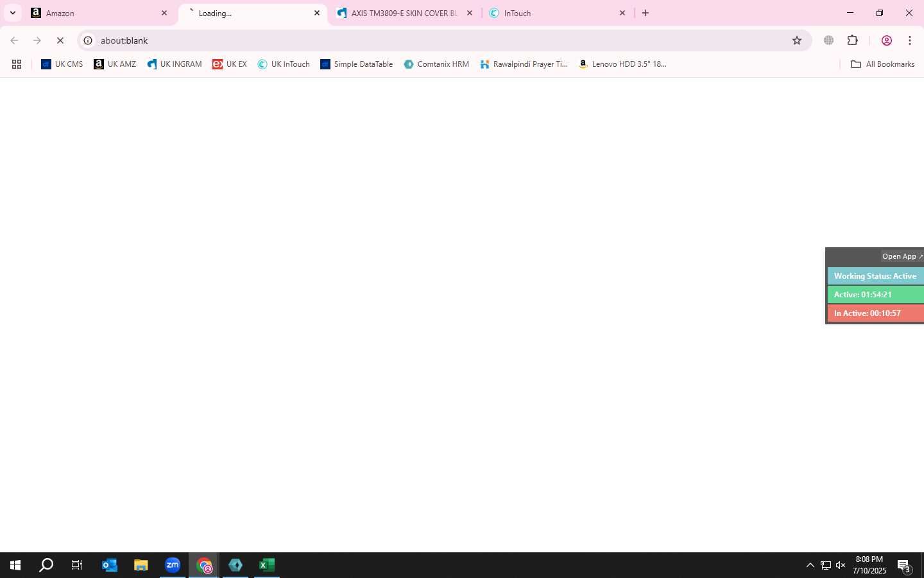Open the notification center icon
The image size is (924, 578).
tap(905, 566)
